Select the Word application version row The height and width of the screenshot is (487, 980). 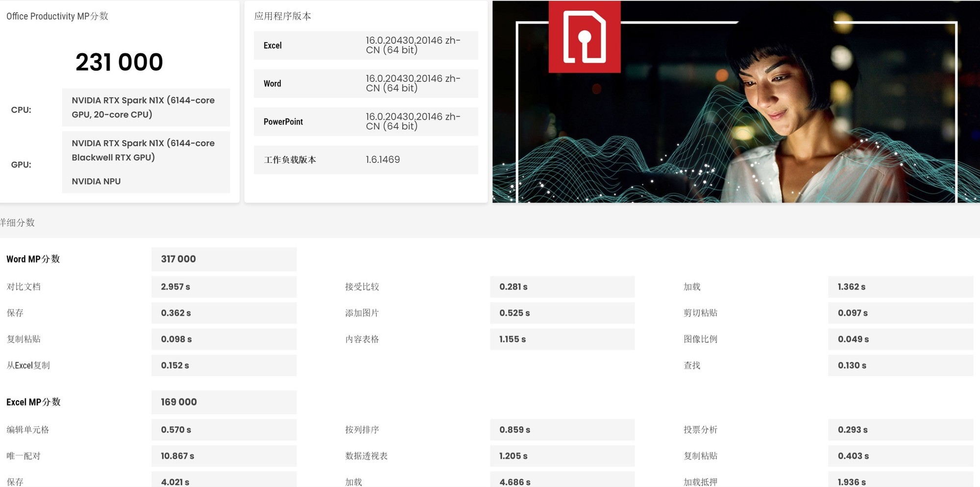366,83
